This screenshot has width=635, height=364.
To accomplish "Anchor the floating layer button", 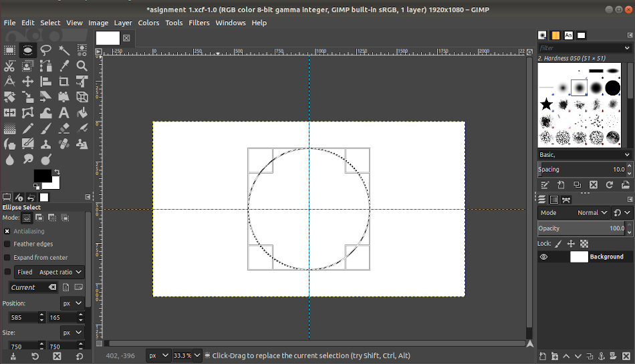I will [602, 356].
